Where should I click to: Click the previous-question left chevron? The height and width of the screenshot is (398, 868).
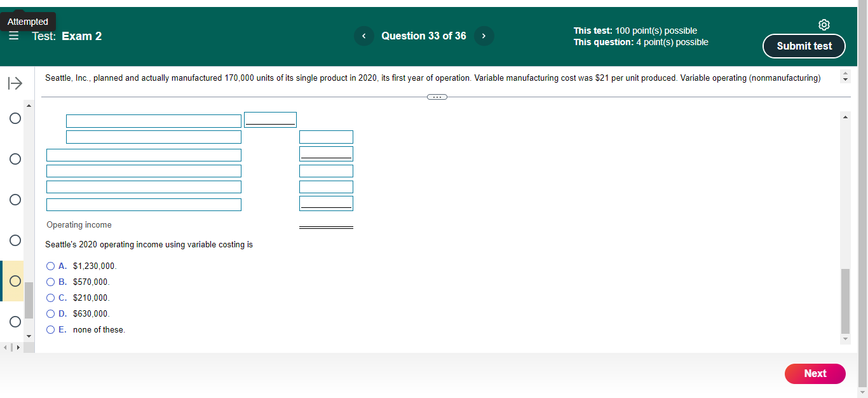point(364,36)
